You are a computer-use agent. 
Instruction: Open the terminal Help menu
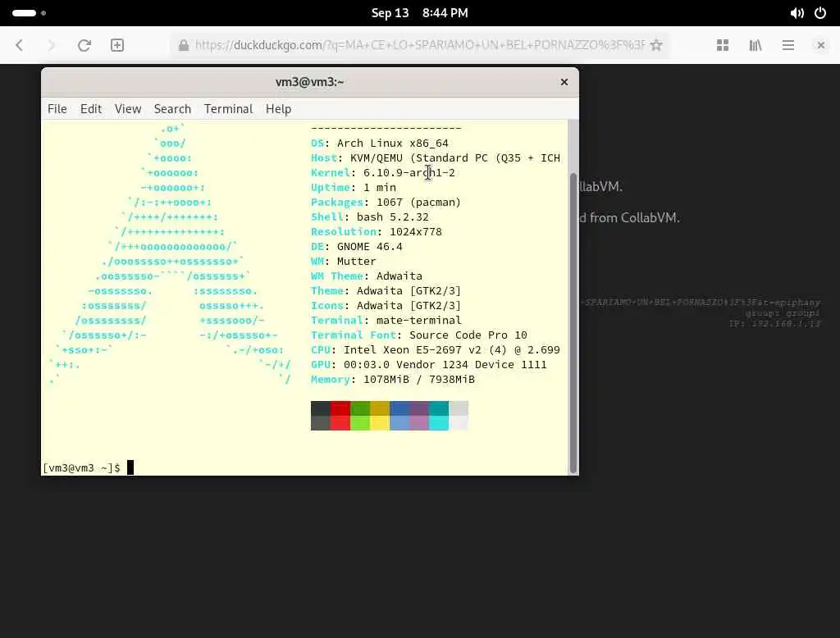click(x=279, y=109)
